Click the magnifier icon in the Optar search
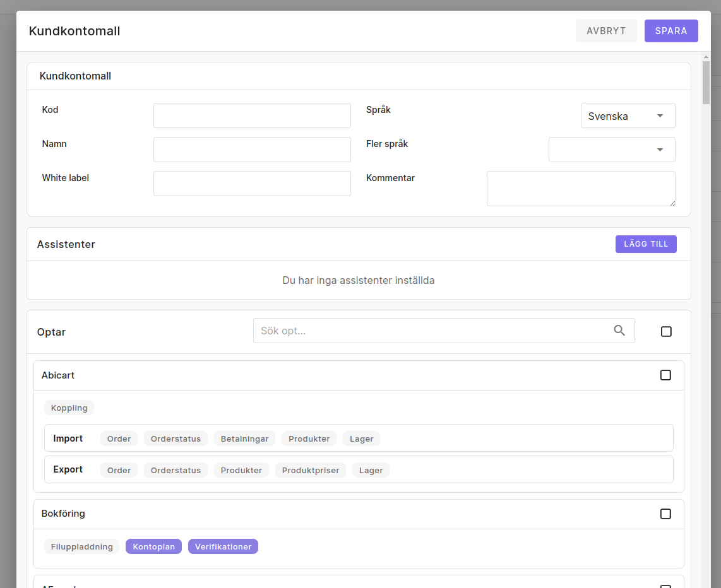The width and height of the screenshot is (721, 588). pyautogui.click(x=619, y=331)
